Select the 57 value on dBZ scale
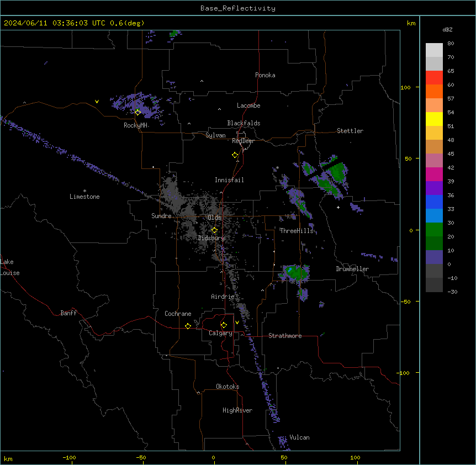Image resolution: width=476 pixels, height=465 pixels. (451, 99)
